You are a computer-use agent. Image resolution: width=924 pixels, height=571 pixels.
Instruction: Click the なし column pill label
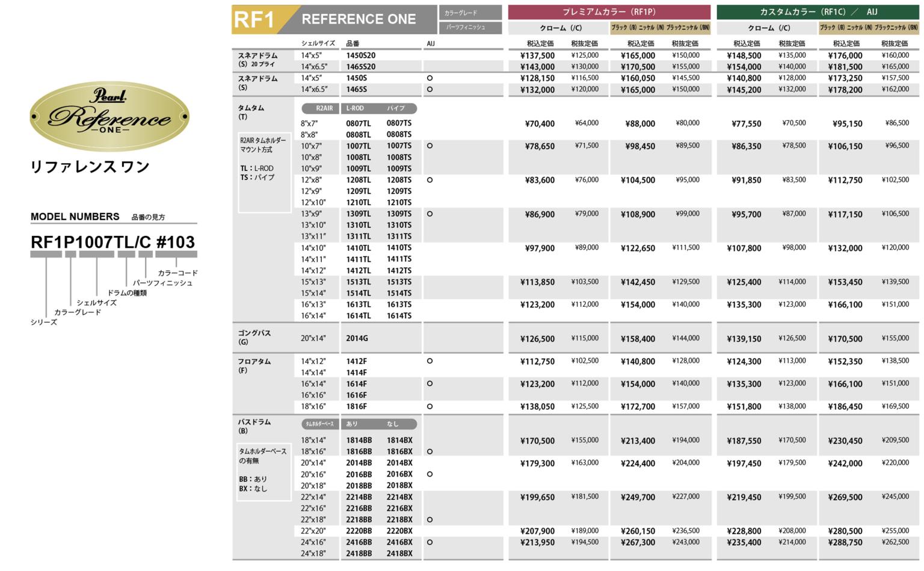392,424
